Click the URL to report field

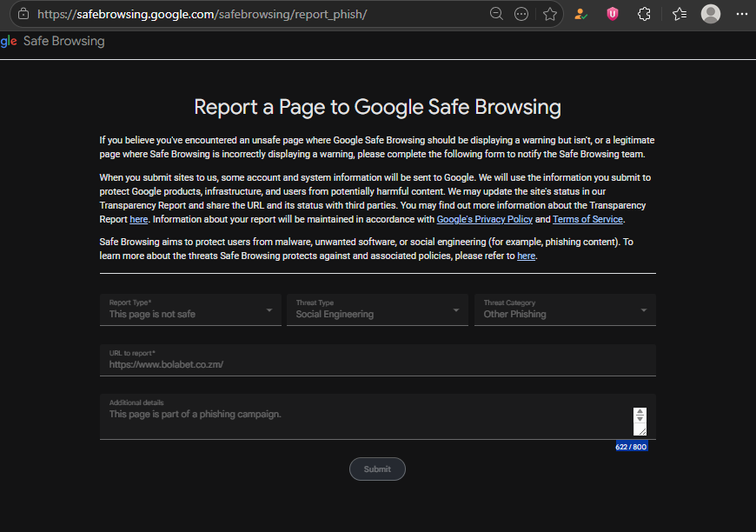pos(377,360)
